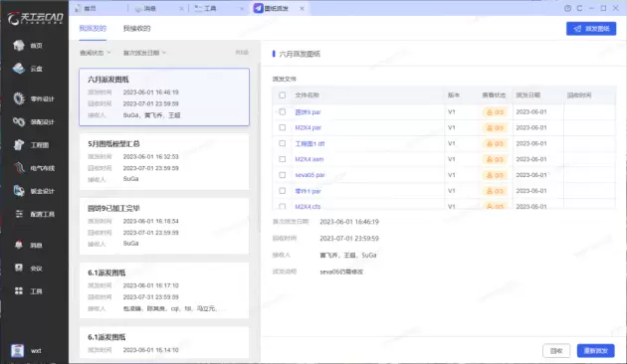The image size is (627, 364).
Task: Open 电气布线 wiring module in sidebar
Action: pos(33,168)
